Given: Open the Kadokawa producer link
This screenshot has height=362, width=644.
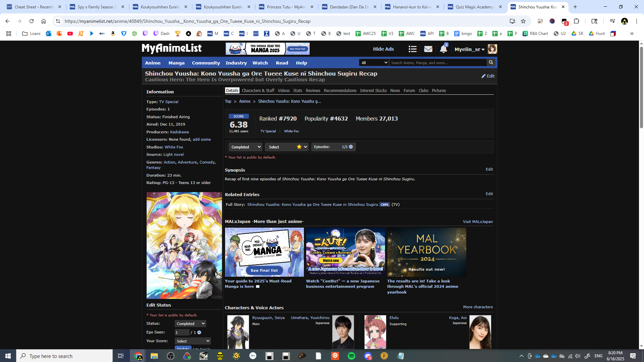Looking at the screenshot, I should [179, 132].
